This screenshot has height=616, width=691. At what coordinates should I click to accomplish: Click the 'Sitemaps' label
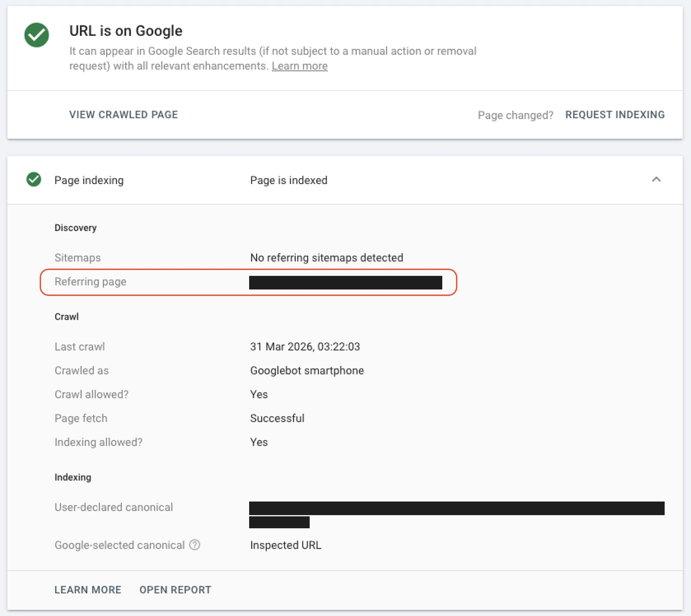[x=77, y=258]
